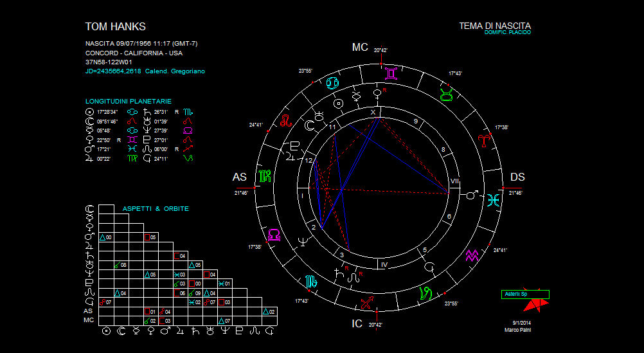644x353 pixels.
Task: Select the magenta Libra symbol on the ring
Action: pyautogui.click(x=274, y=235)
